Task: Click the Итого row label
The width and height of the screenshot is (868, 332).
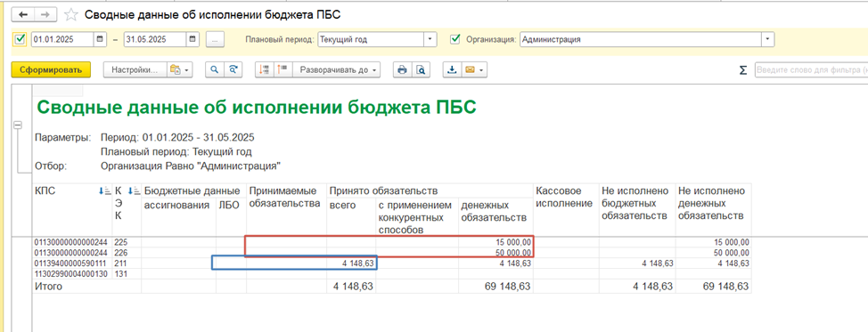Action: (x=49, y=286)
